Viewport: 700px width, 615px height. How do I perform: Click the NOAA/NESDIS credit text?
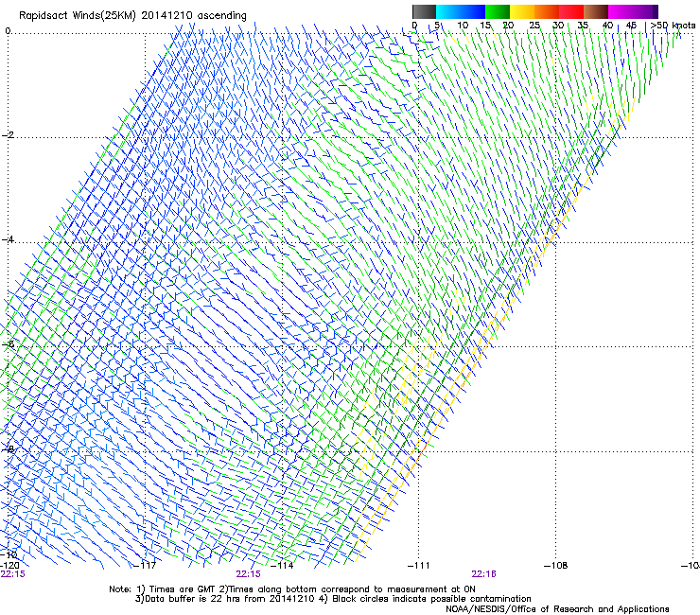tap(557, 609)
